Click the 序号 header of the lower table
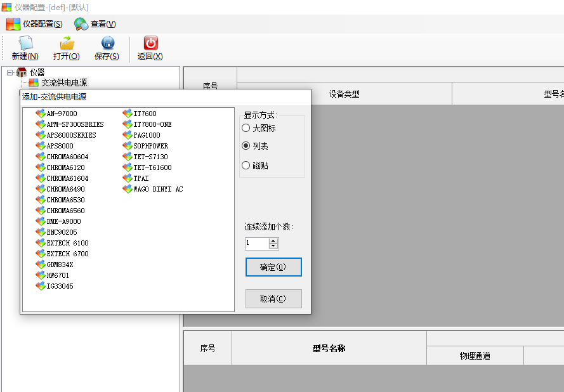564x392 pixels. coord(208,348)
